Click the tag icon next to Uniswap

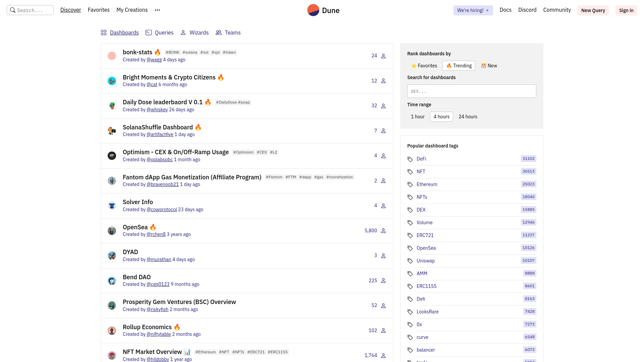coord(410,261)
